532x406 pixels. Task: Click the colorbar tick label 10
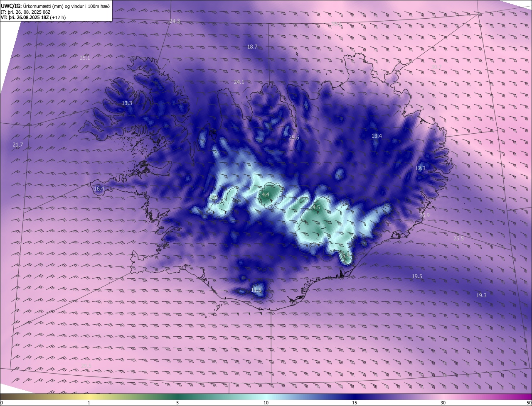point(266,403)
